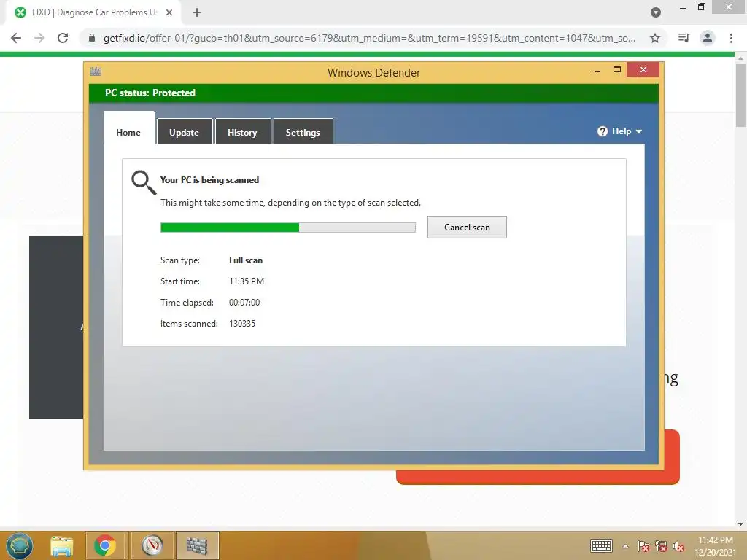Image resolution: width=747 pixels, height=560 pixels.
Task: Click the PC status: Protected banner
Action: click(373, 93)
